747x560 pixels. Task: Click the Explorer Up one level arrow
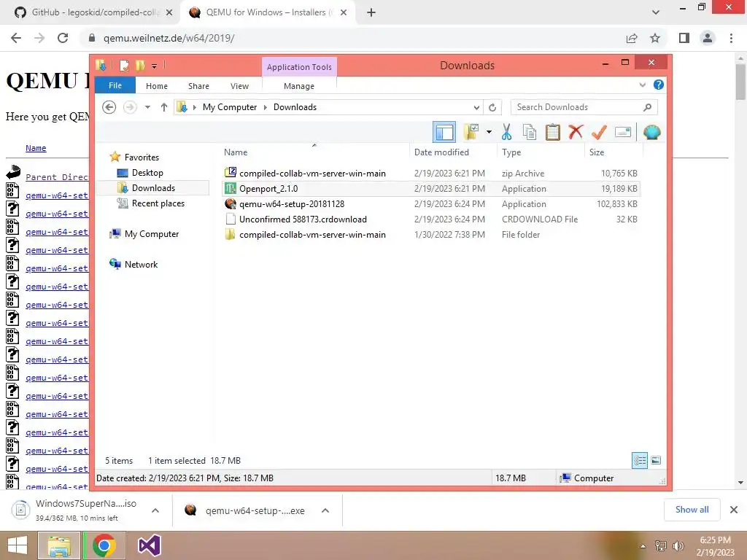tap(164, 107)
